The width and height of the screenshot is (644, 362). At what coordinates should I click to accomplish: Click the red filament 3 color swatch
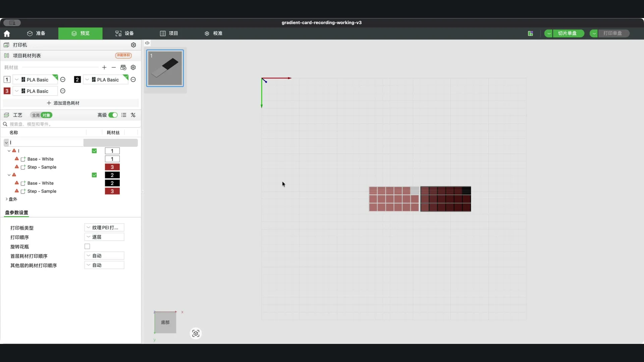tap(7, 91)
